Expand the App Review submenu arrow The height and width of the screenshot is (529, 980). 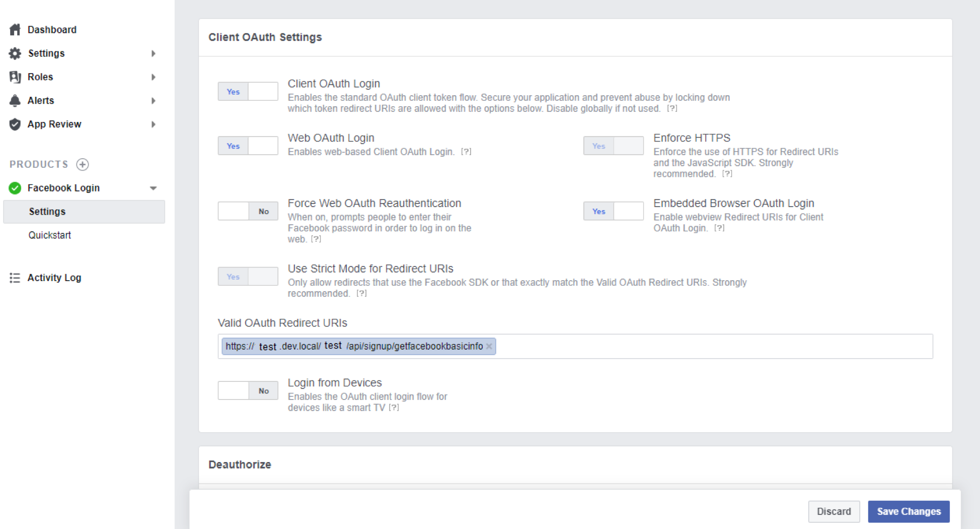click(153, 124)
